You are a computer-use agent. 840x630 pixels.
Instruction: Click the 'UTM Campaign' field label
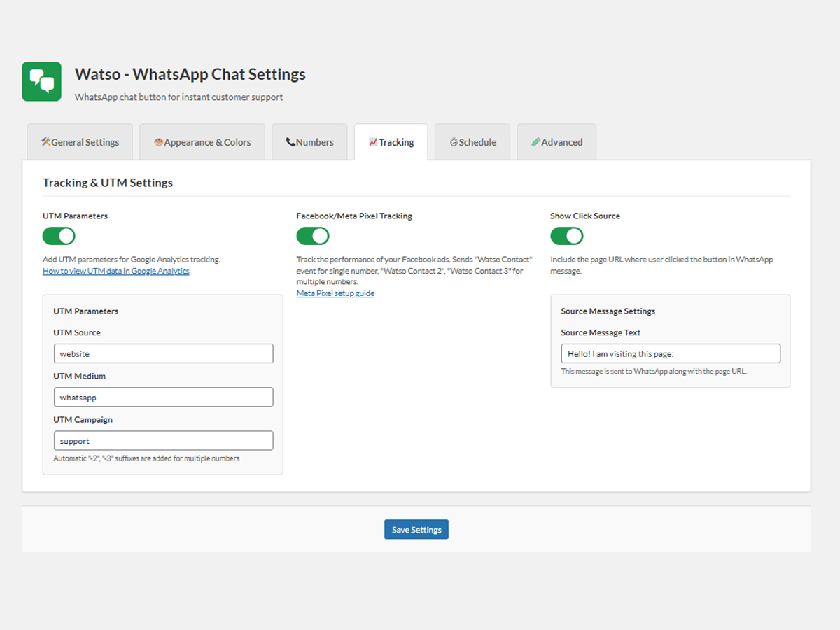click(x=83, y=420)
